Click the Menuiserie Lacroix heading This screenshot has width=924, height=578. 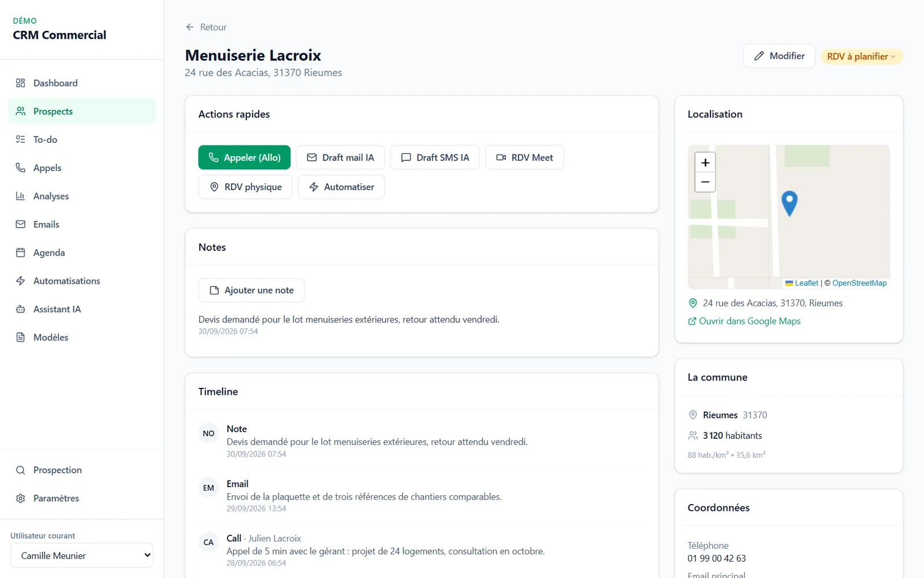pos(253,55)
